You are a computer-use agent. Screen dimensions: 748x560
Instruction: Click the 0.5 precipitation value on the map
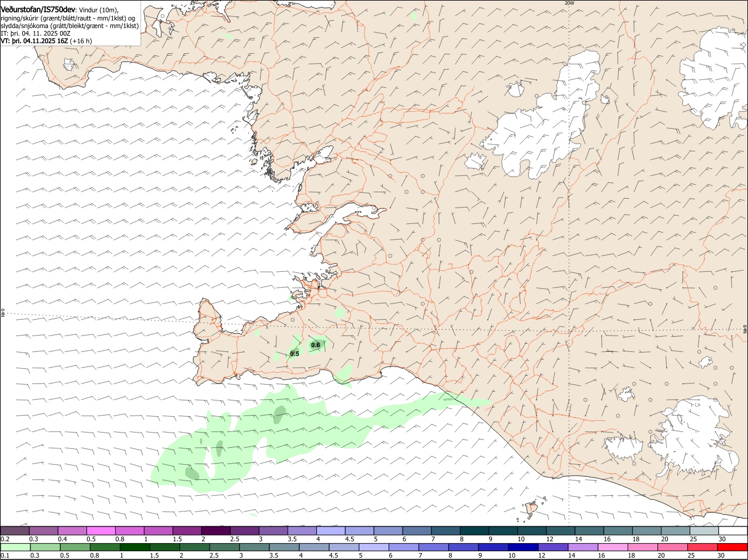[295, 354]
